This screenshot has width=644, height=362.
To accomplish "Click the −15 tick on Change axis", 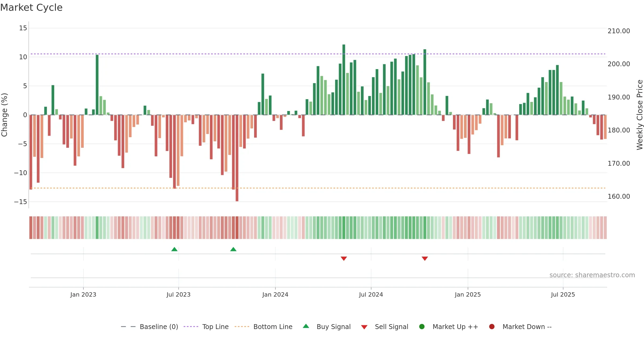I will 21,202.
